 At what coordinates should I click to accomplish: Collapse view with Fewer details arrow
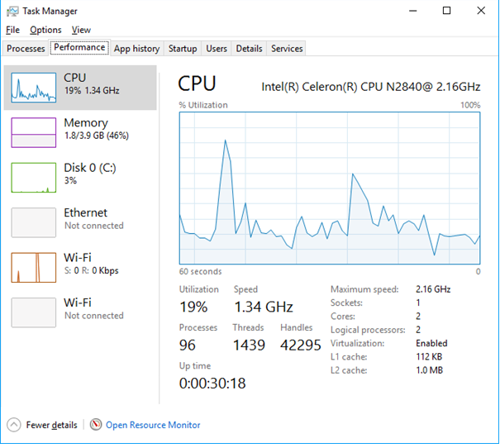point(14,425)
